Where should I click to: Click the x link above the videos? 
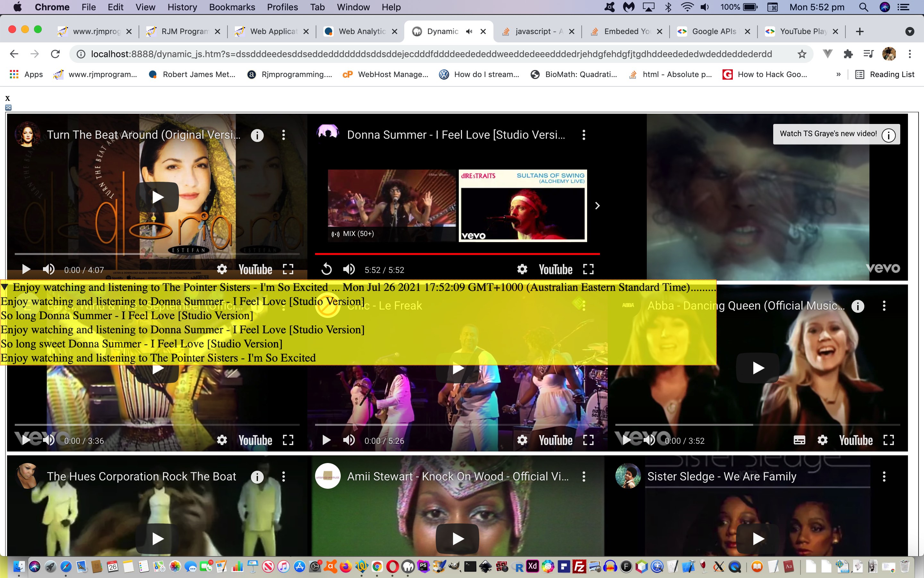(8, 98)
